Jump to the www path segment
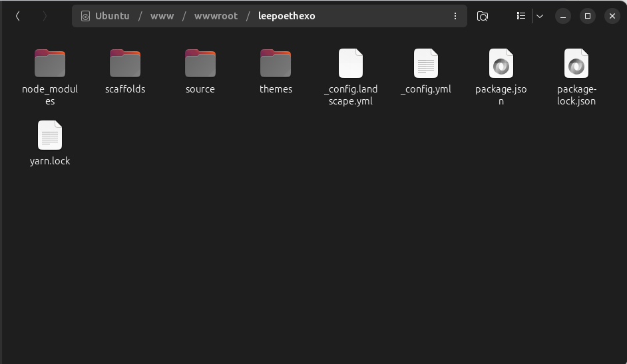Screen dimensions: 627x364 click(x=162, y=16)
